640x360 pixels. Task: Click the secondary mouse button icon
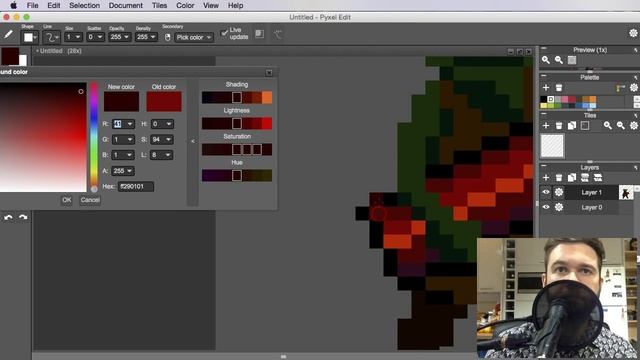click(168, 37)
